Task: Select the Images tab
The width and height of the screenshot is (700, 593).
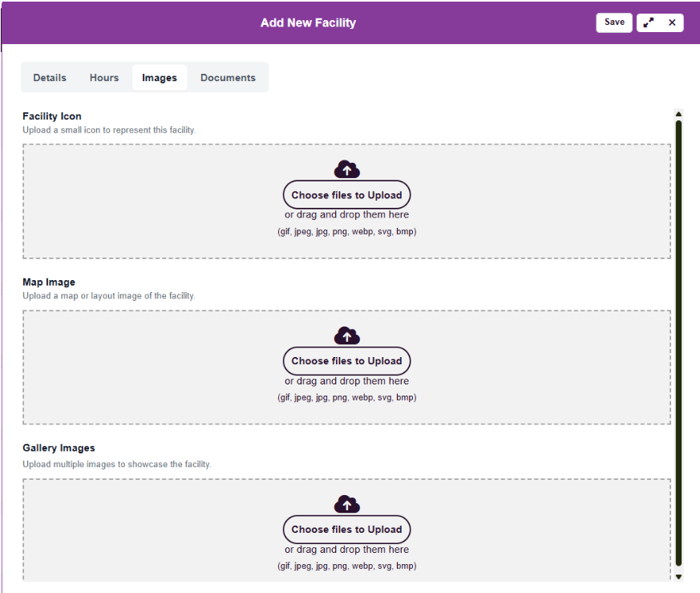Action: tap(160, 78)
